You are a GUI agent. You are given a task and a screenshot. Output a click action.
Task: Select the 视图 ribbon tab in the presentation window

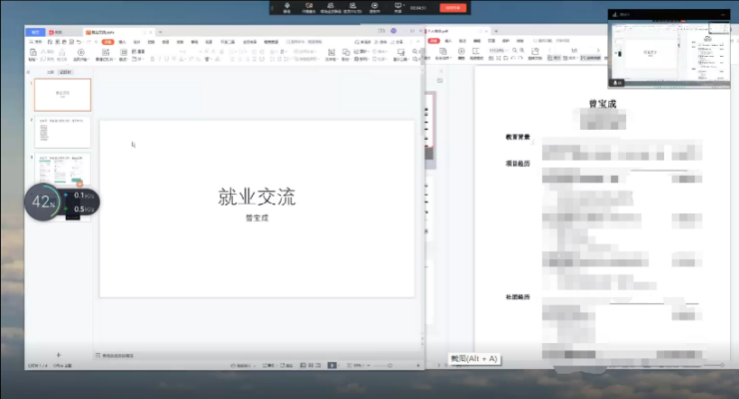[209, 42]
